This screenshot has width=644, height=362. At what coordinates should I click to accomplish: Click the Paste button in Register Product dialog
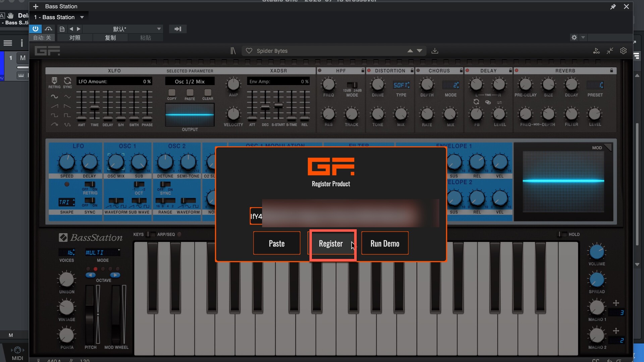pyautogui.click(x=277, y=243)
